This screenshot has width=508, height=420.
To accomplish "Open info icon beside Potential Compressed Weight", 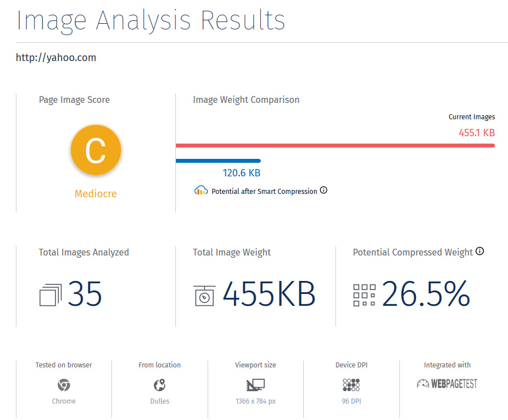I will click(480, 251).
